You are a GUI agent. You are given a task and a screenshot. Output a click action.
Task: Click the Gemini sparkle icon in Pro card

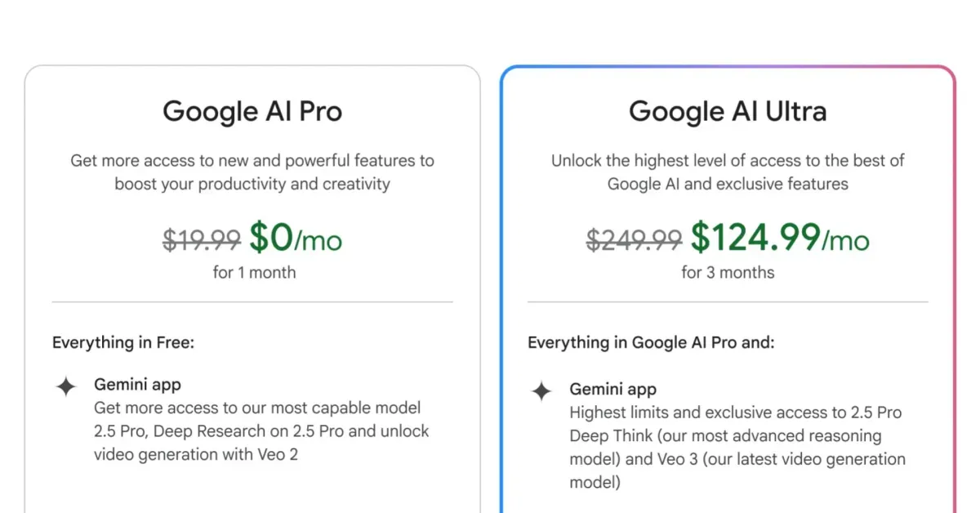click(x=66, y=386)
